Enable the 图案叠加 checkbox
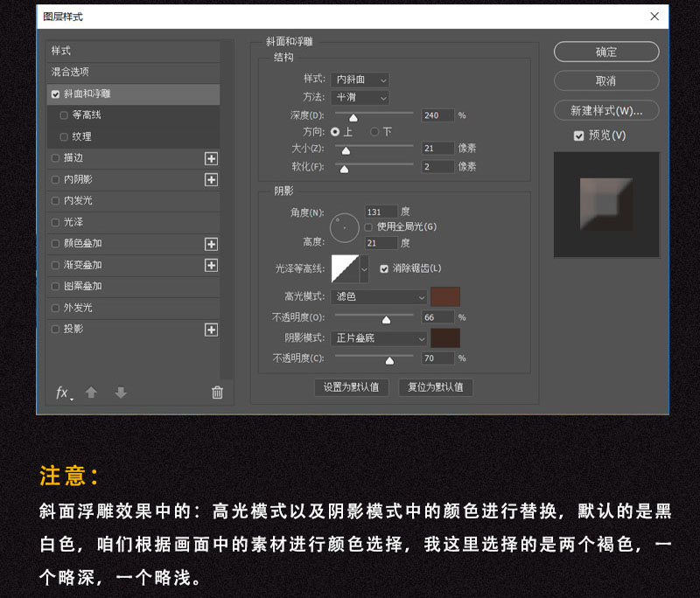 [55, 286]
